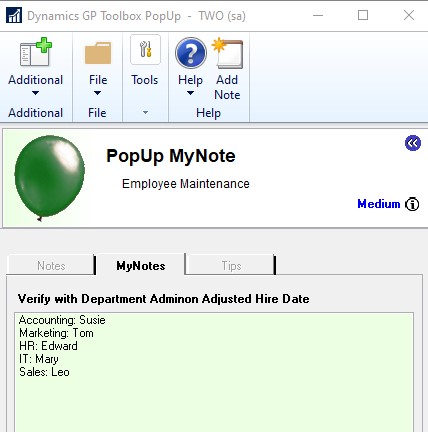The width and height of the screenshot is (428, 432).
Task: Click the 'Accounting: Susie' line
Action: [x=62, y=320]
